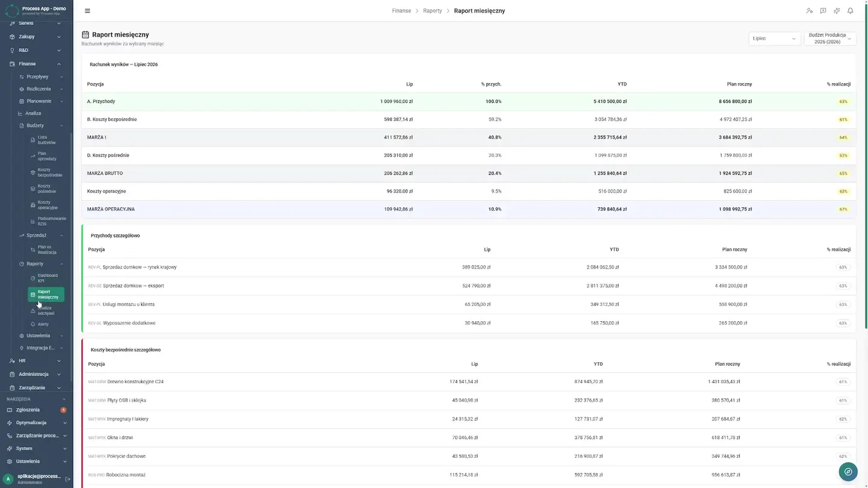Toggle the hamburger sidebar menu
This screenshot has height=488, width=868.
(x=87, y=11)
